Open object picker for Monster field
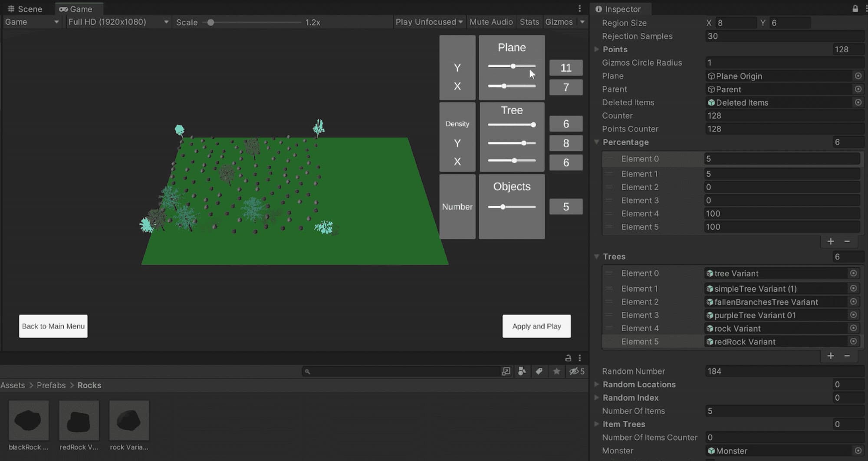 point(858,451)
